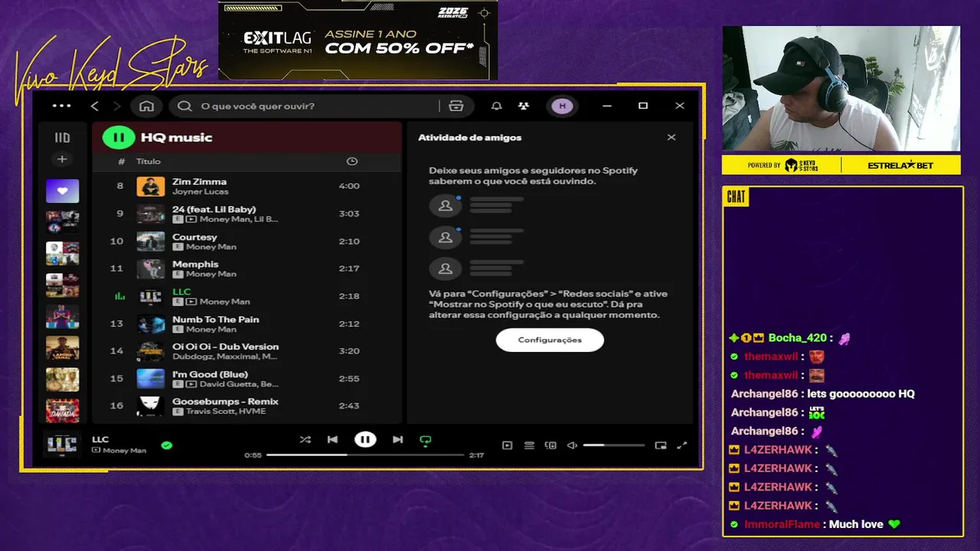The width and height of the screenshot is (980, 551).
Task: Open Money Man in the now playing bar
Action: pos(124,451)
